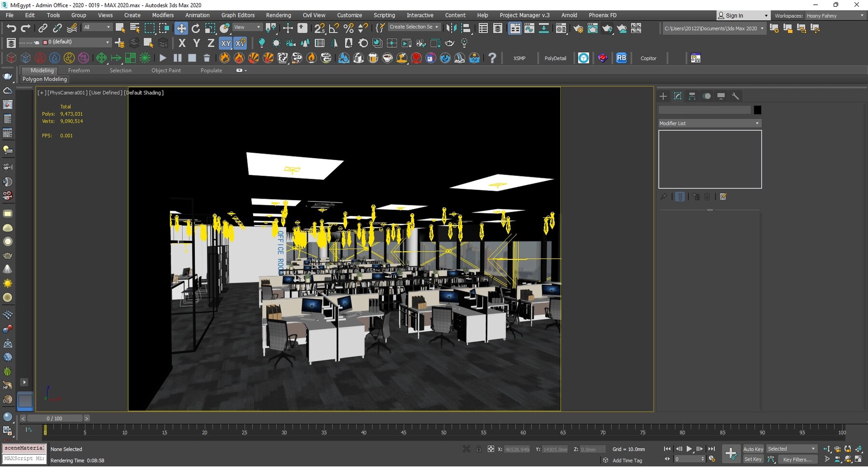Select the Mirror tool icon

pos(451,28)
